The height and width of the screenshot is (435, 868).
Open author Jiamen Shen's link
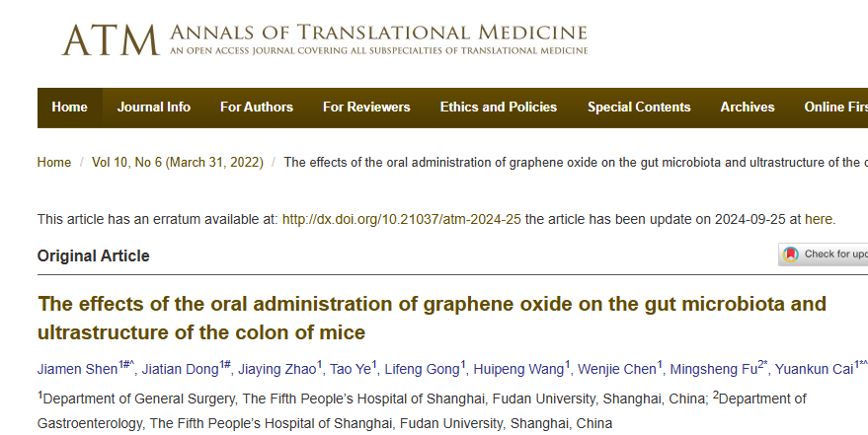point(77,369)
